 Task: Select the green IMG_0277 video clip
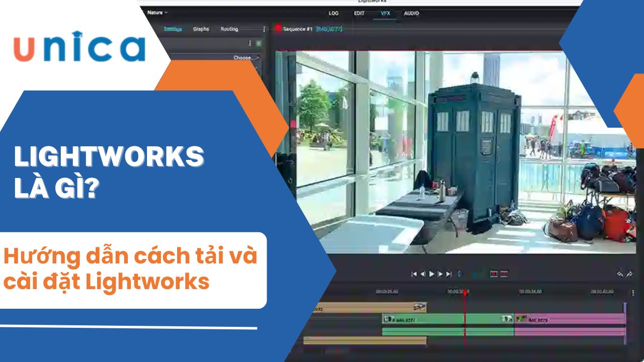click(x=448, y=319)
